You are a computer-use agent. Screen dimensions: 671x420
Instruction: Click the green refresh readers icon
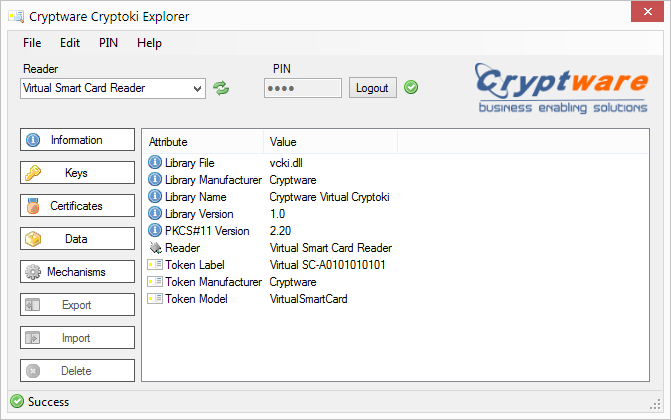(221, 88)
